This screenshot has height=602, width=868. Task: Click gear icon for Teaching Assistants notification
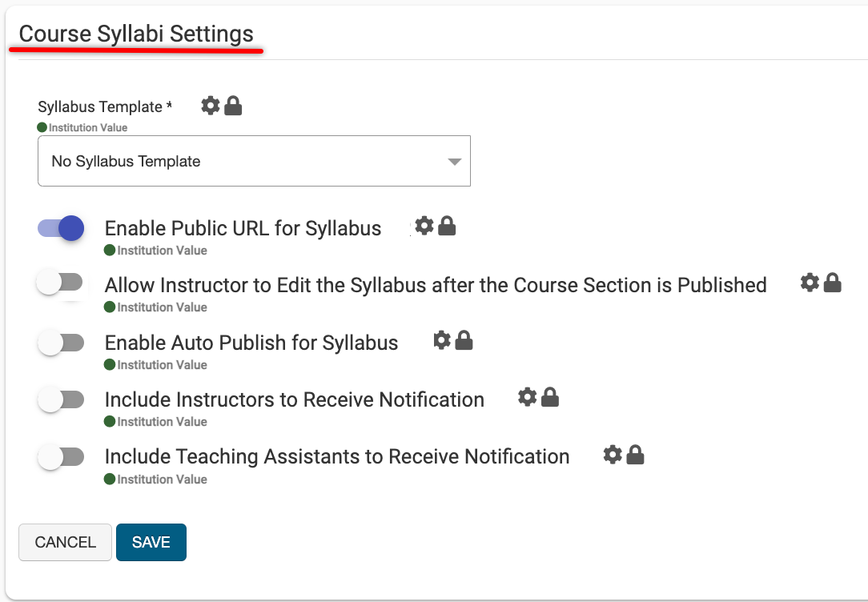613,455
